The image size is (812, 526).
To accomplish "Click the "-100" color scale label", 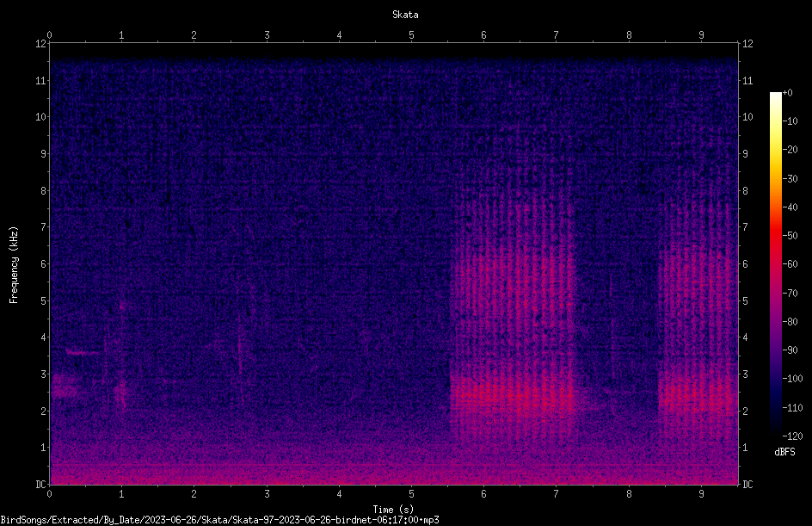I will click(792, 379).
